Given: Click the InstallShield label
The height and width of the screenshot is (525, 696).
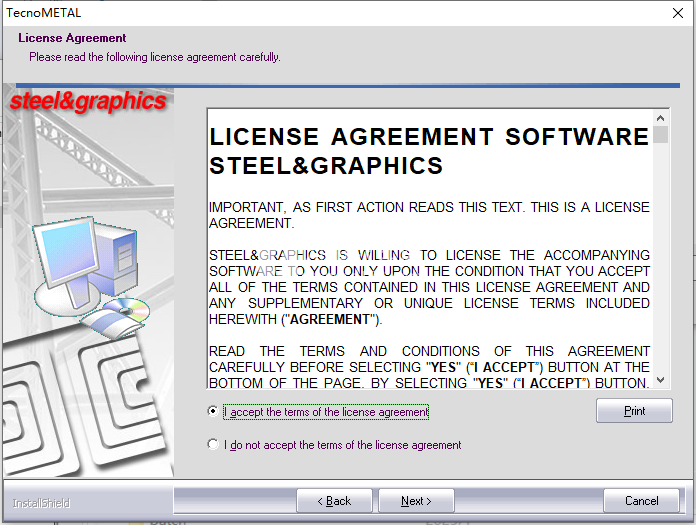Looking at the screenshot, I should click(x=41, y=503).
